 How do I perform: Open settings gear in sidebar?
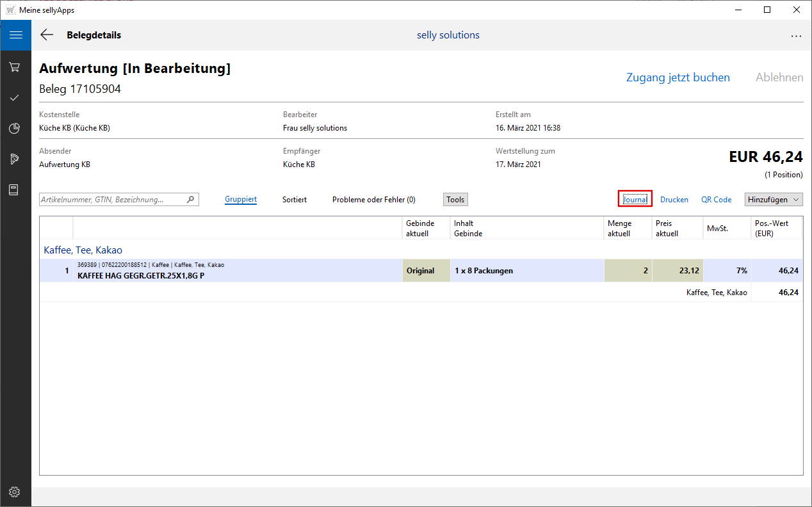pos(15,492)
